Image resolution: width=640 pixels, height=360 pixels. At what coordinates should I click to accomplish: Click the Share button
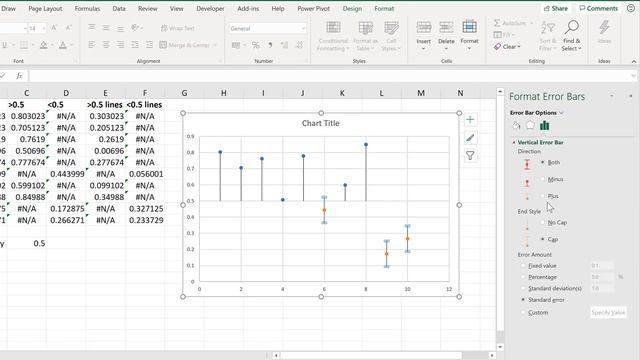(556, 8)
